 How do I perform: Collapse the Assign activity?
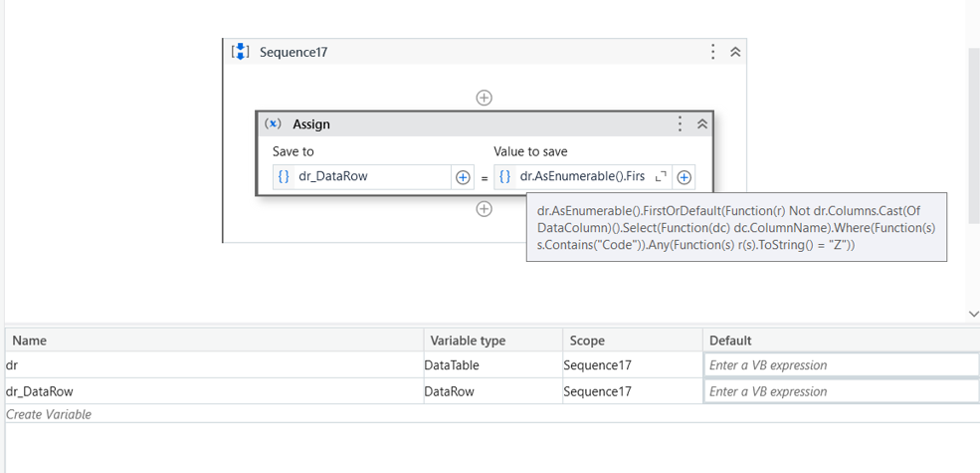tap(701, 124)
